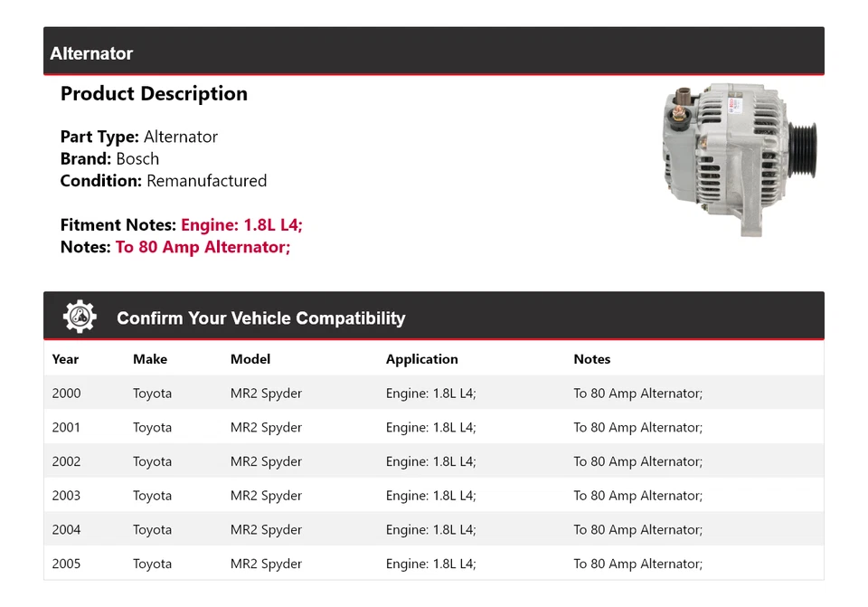Click Toyota in the 2000 row
The height and width of the screenshot is (607, 868).
(152, 394)
